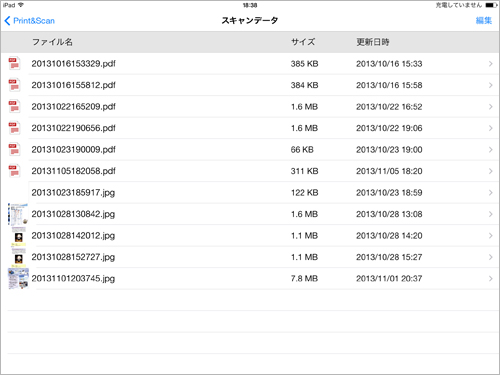Tap the battery icon in status bar
The image size is (500, 375).
(491, 5)
